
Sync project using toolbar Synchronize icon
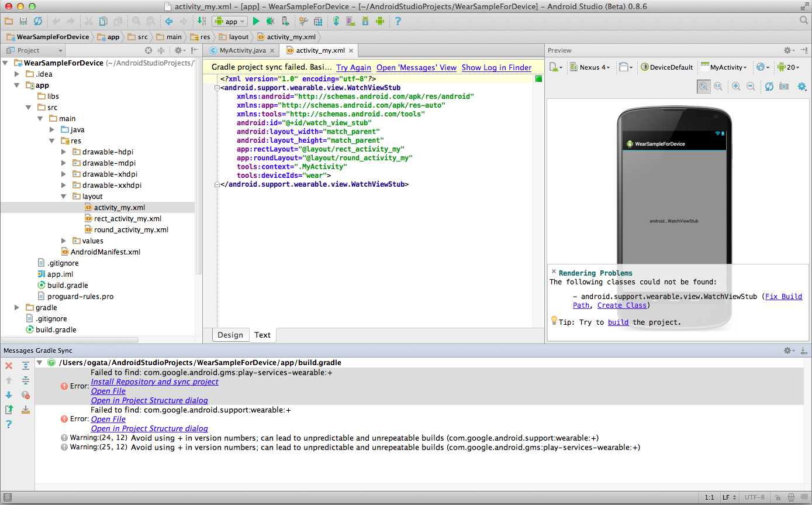(38, 22)
